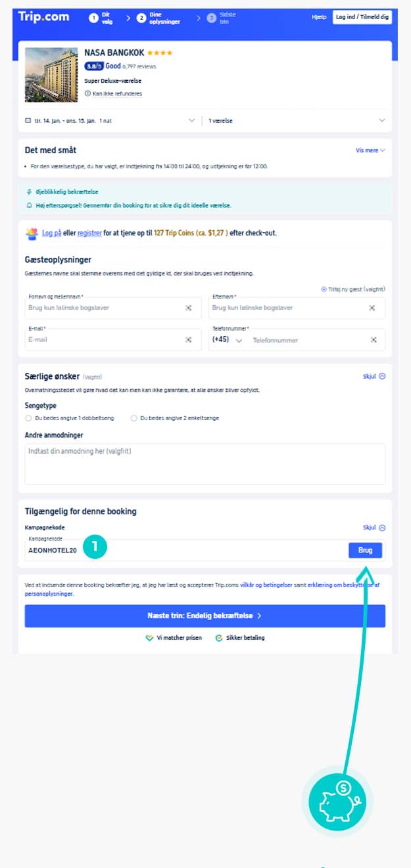Clear the Telefonnummer field icon
The image size is (411, 868).
pyautogui.click(x=373, y=340)
